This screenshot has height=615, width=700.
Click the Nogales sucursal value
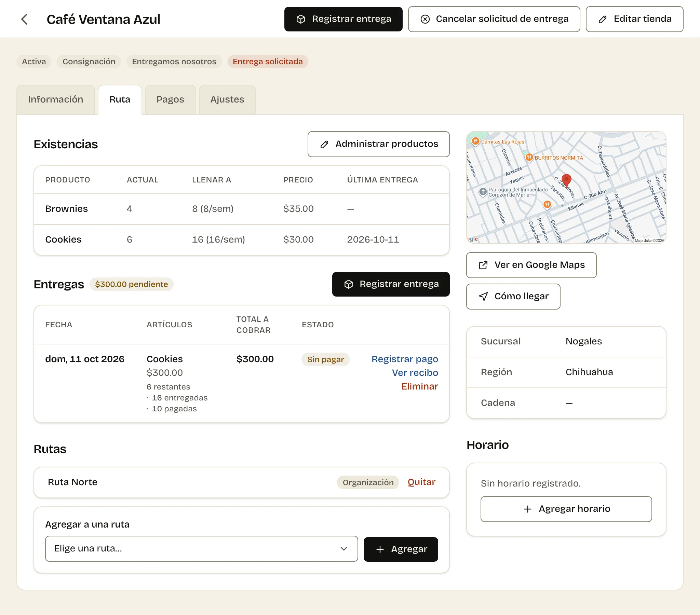pos(583,341)
